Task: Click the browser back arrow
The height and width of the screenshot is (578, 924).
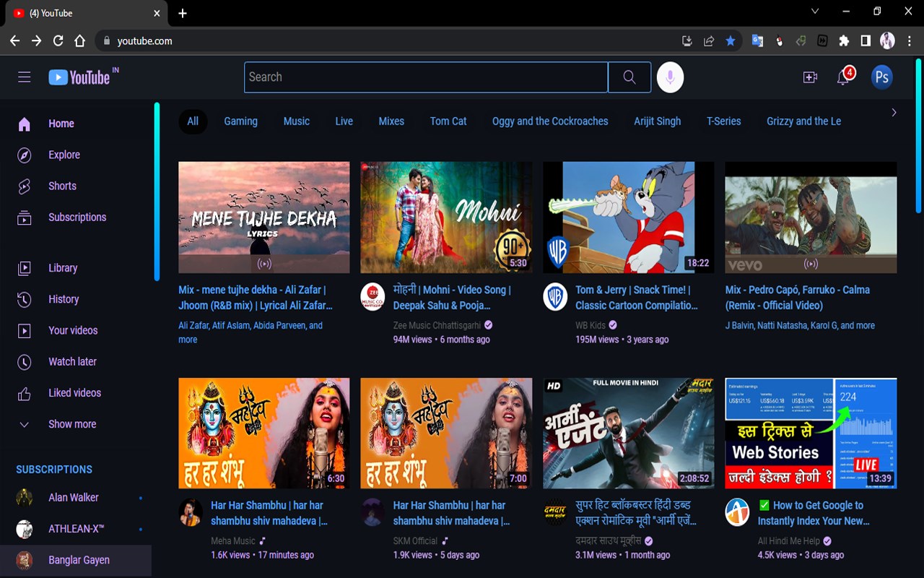Action: pos(14,41)
